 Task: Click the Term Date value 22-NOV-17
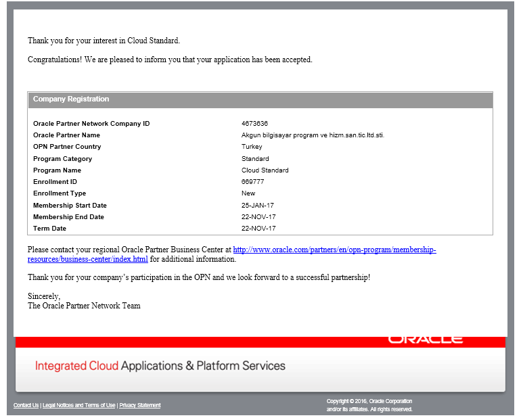[x=258, y=229]
